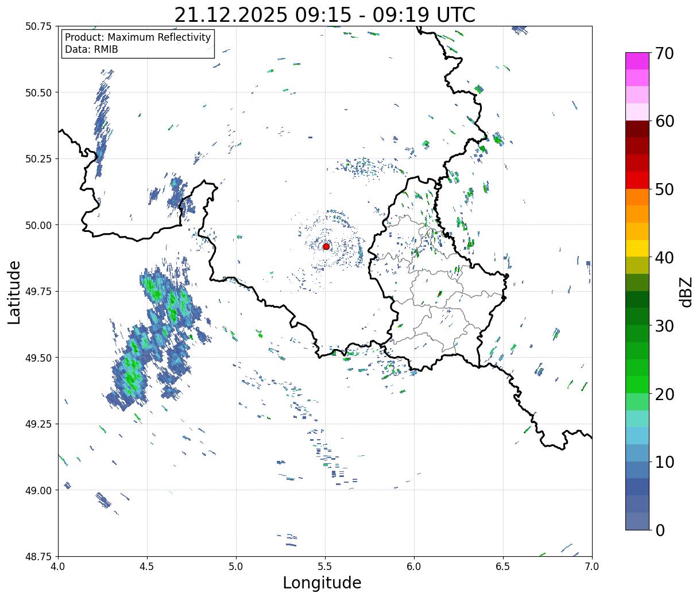
Task: Click the longitude tick label 7.0
Action: tap(592, 566)
